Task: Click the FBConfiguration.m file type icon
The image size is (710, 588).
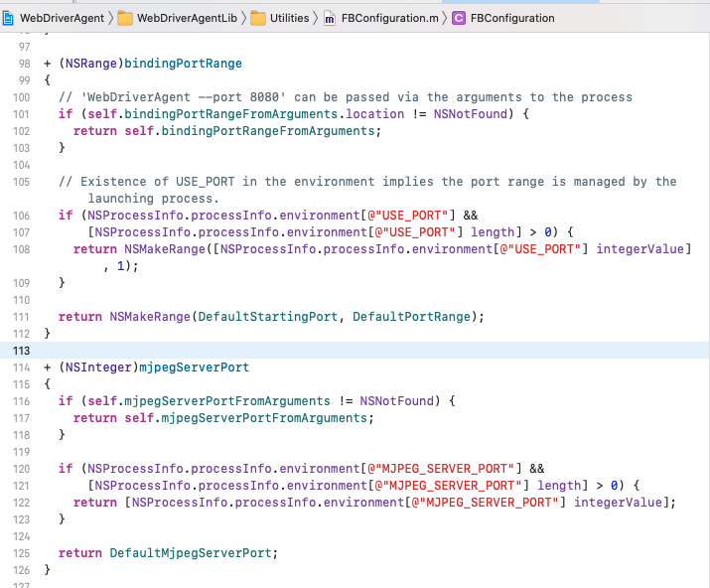Action: point(330,18)
